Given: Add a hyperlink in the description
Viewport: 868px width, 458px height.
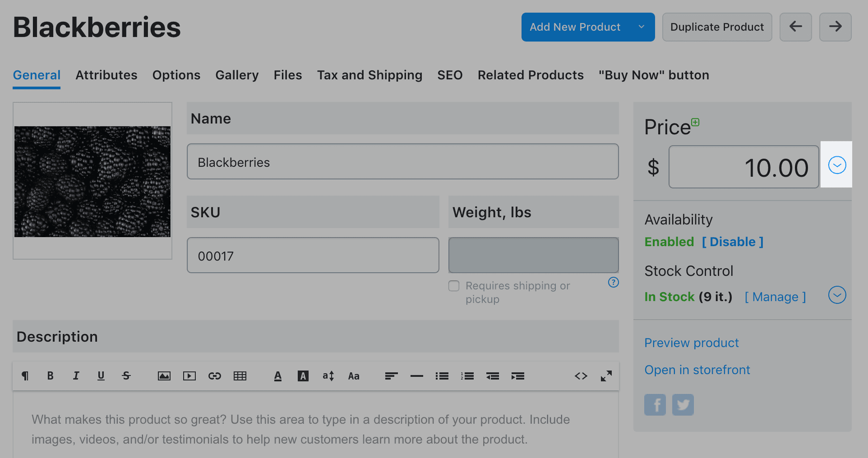Looking at the screenshot, I should [215, 376].
